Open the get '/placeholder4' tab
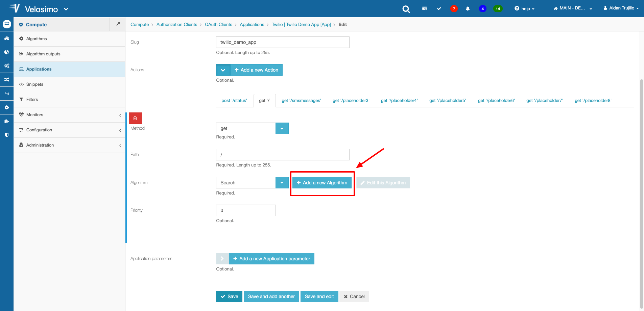 point(399,101)
